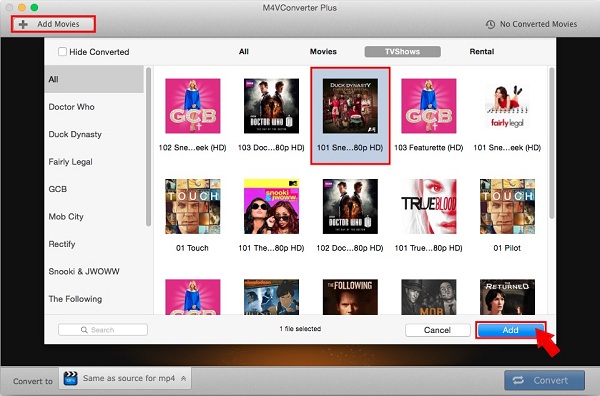
Task: Select The Returned poster thumbnail in bottom row
Action: coord(507,297)
